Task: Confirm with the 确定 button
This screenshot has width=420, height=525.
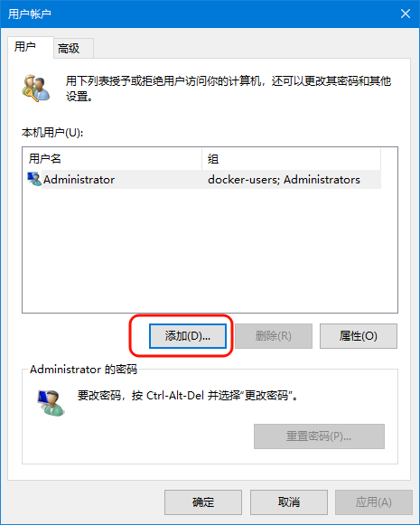Action: 203,502
